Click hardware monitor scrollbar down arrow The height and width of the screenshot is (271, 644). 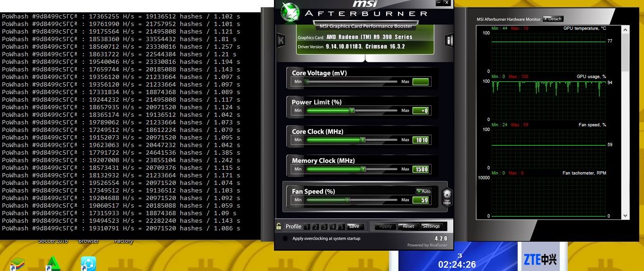[x=625, y=215]
